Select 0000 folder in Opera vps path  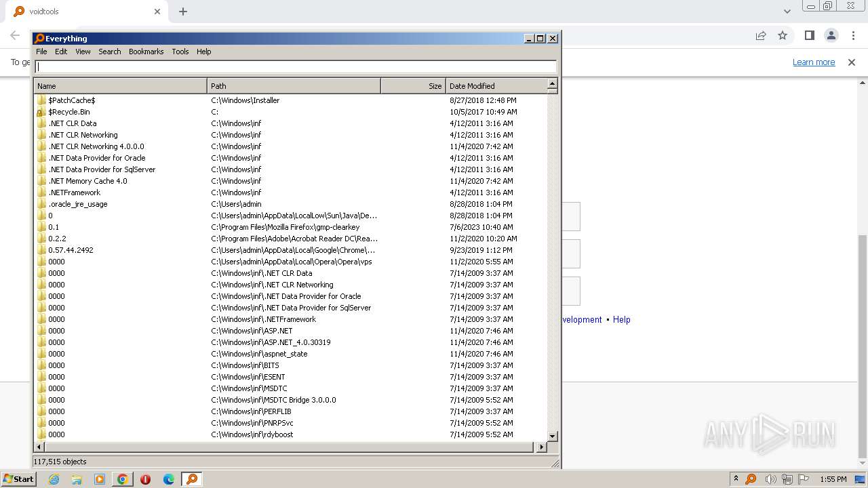pyautogui.click(x=56, y=262)
